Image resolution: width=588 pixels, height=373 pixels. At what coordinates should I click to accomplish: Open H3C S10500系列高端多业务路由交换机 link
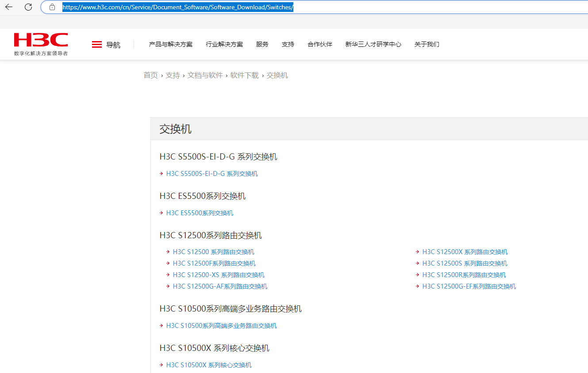tap(222, 326)
